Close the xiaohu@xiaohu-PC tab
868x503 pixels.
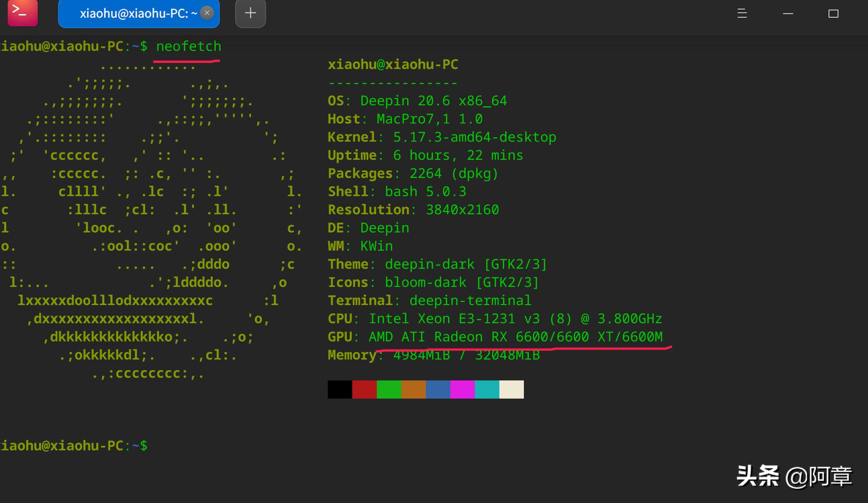[x=207, y=13]
